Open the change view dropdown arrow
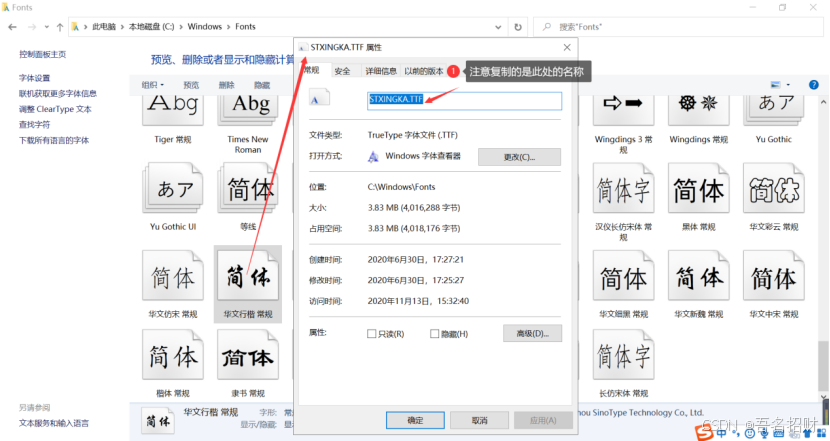 pos(788,85)
